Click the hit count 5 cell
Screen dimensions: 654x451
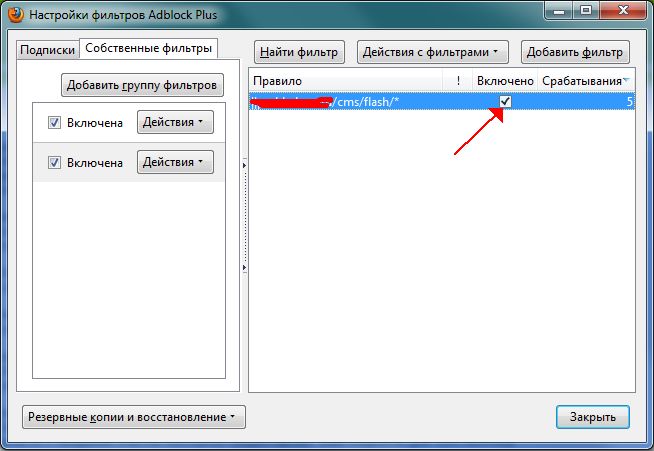[629, 101]
